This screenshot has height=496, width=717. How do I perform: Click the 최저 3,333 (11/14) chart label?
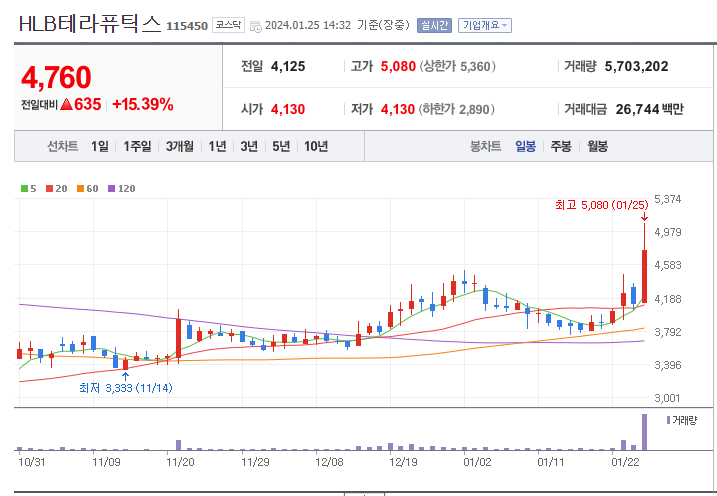(x=125, y=388)
